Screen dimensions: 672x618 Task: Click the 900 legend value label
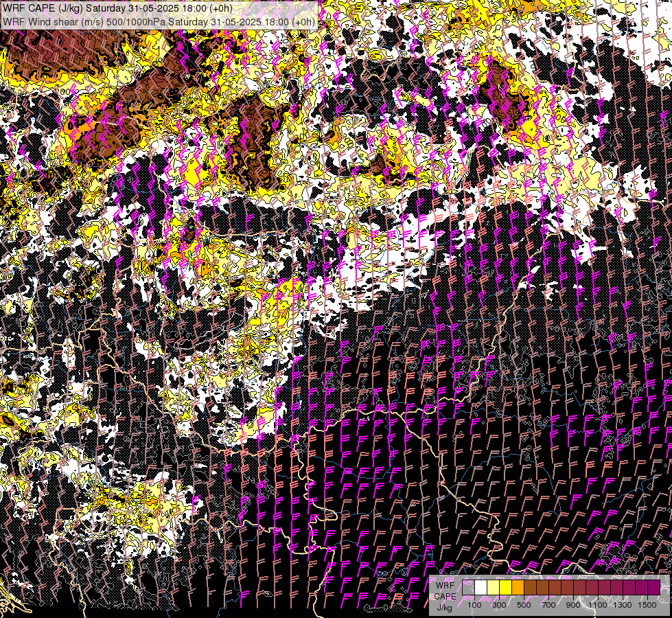click(x=573, y=605)
